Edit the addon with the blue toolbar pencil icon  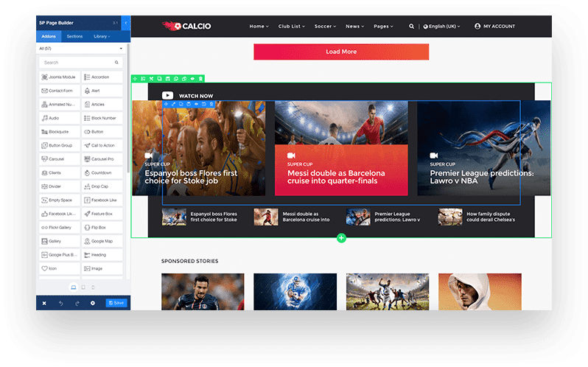pos(174,104)
